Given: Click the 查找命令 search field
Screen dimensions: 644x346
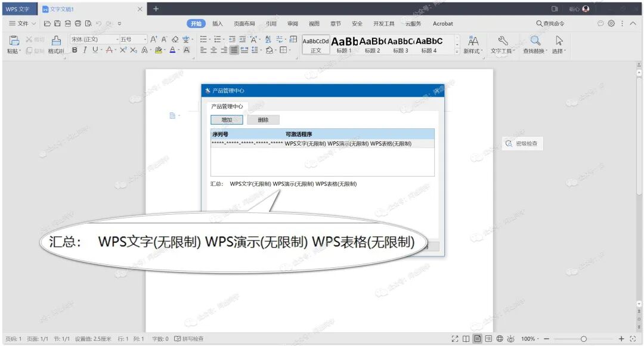Looking at the screenshot, I should 550,23.
